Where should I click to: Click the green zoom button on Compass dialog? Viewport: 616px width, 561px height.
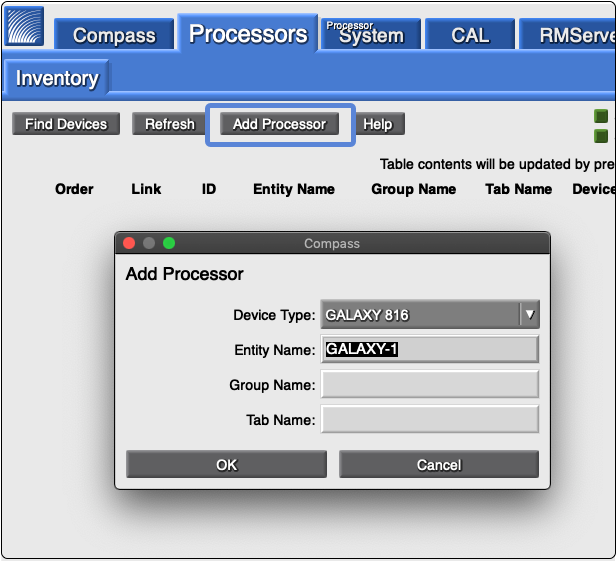(x=169, y=243)
